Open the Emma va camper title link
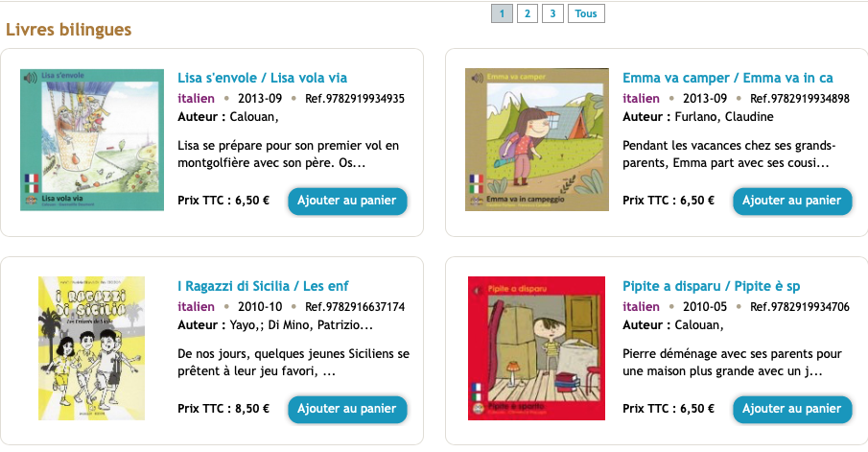Screen dimensions: 868x452 [727, 78]
